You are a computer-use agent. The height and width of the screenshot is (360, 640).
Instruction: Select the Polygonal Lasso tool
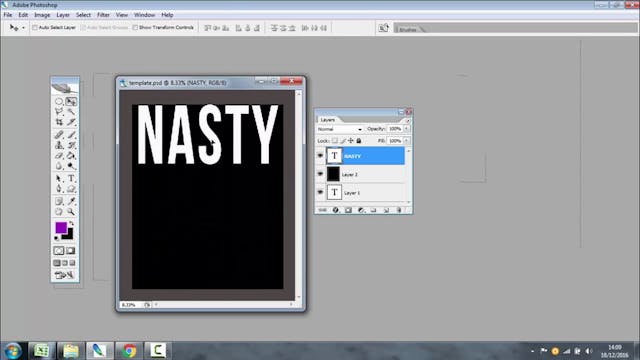(59, 111)
